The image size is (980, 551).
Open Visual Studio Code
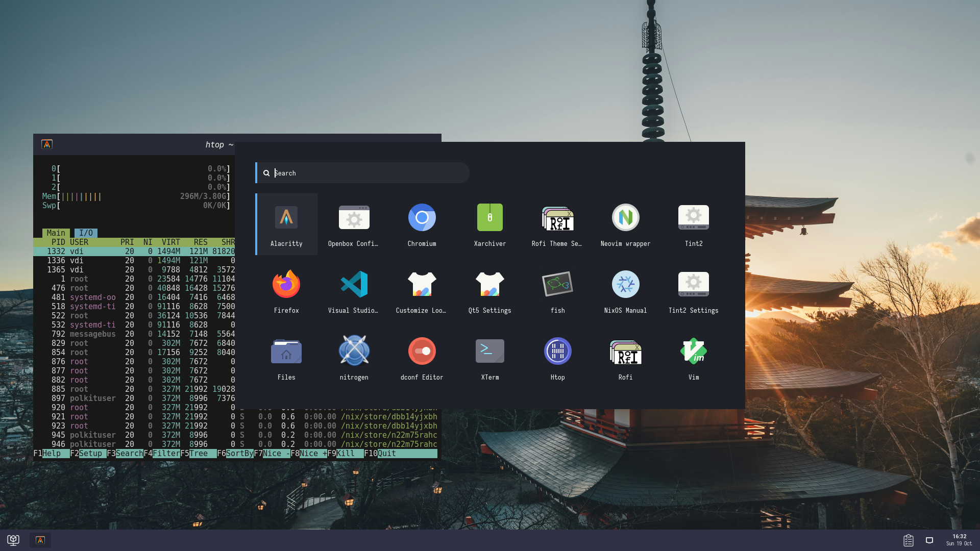click(x=354, y=291)
